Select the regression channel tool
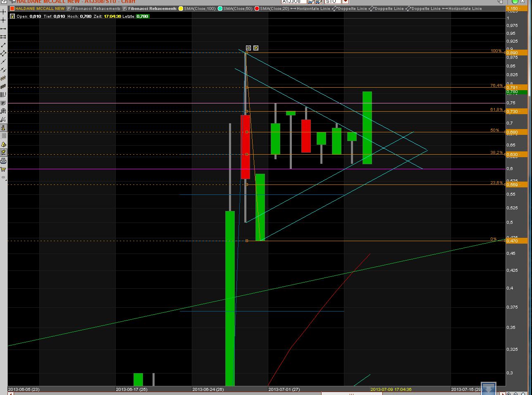Screen dimensions: 532x395 [3, 78]
